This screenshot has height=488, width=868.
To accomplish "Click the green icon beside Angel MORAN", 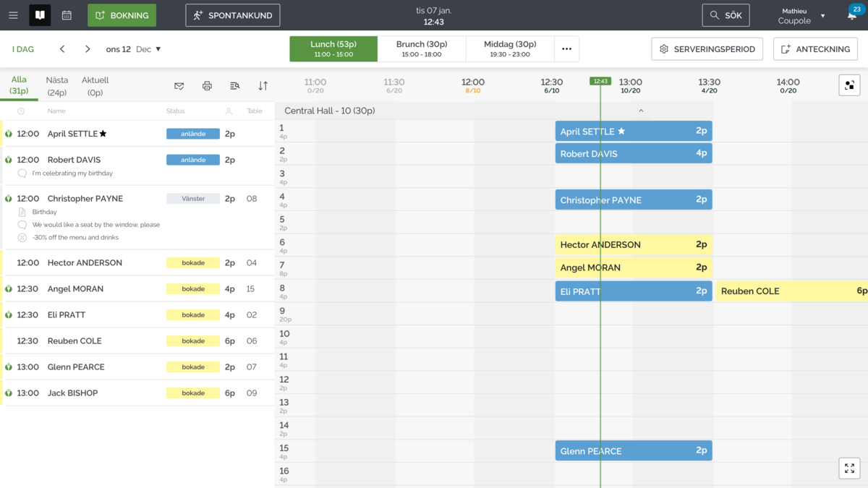I will (x=9, y=288).
